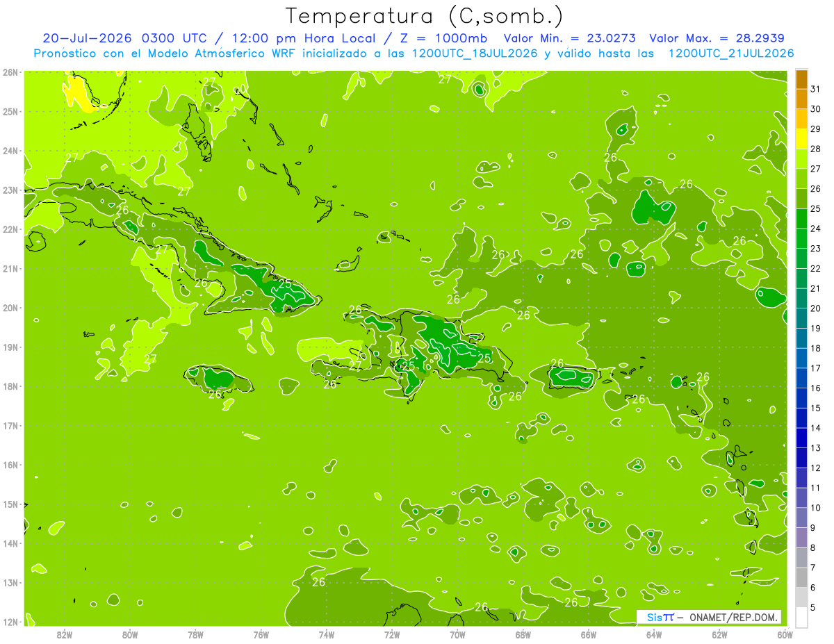
Task: Click the legend swatch between 29 and 30
Action: [801, 119]
